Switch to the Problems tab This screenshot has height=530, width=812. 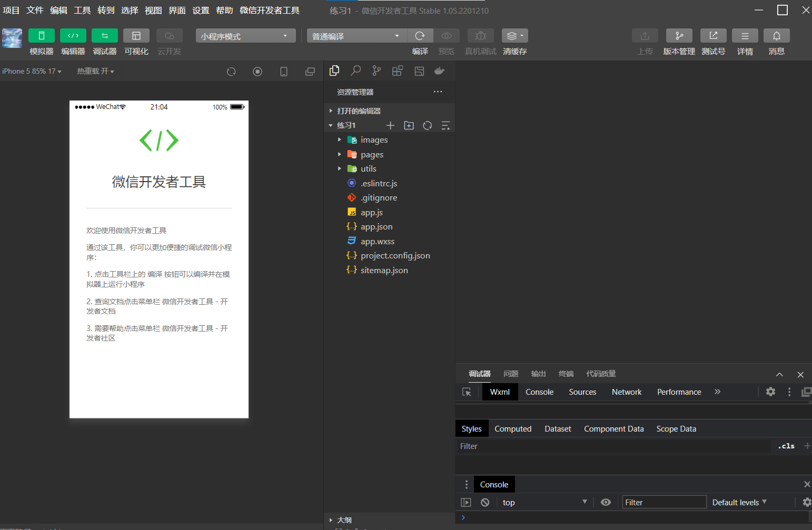pyautogui.click(x=511, y=374)
